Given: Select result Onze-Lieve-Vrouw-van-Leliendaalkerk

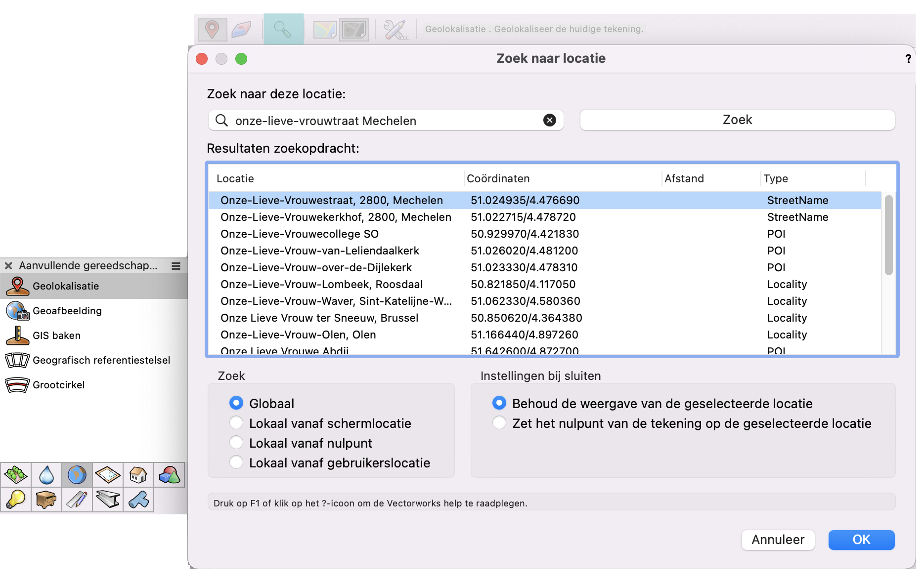Looking at the screenshot, I should [x=545, y=251].
